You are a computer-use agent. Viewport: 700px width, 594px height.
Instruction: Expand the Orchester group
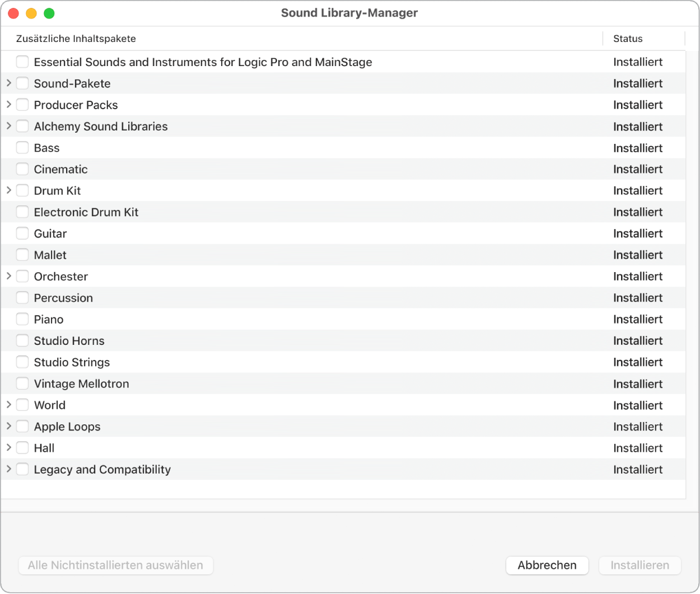point(9,276)
